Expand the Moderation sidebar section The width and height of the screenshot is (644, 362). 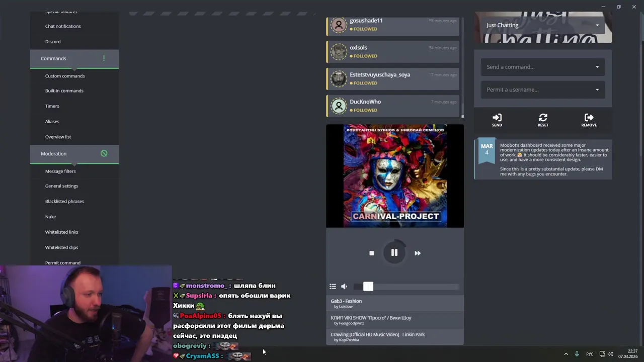[x=74, y=154]
